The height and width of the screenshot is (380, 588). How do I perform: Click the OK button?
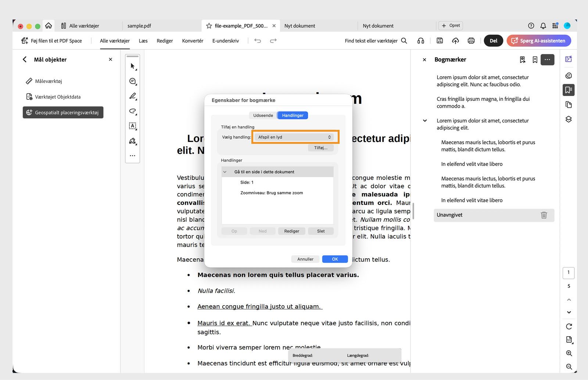[335, 259]
